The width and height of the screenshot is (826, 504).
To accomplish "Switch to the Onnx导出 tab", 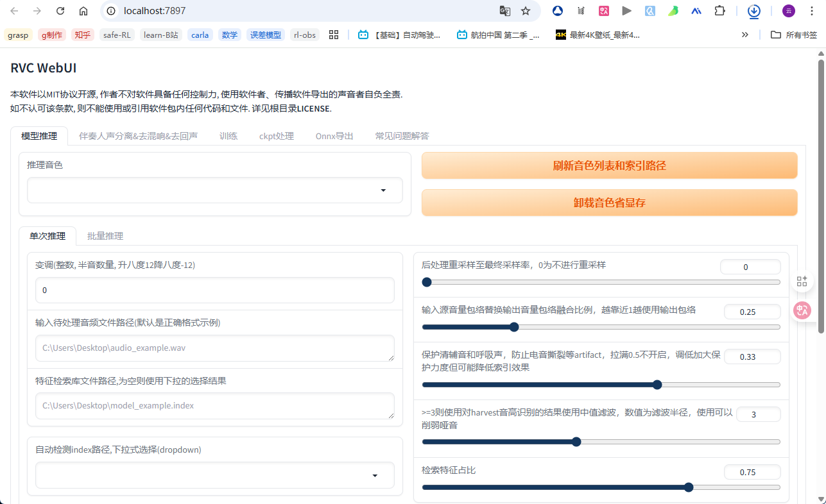I will point(334,136).
